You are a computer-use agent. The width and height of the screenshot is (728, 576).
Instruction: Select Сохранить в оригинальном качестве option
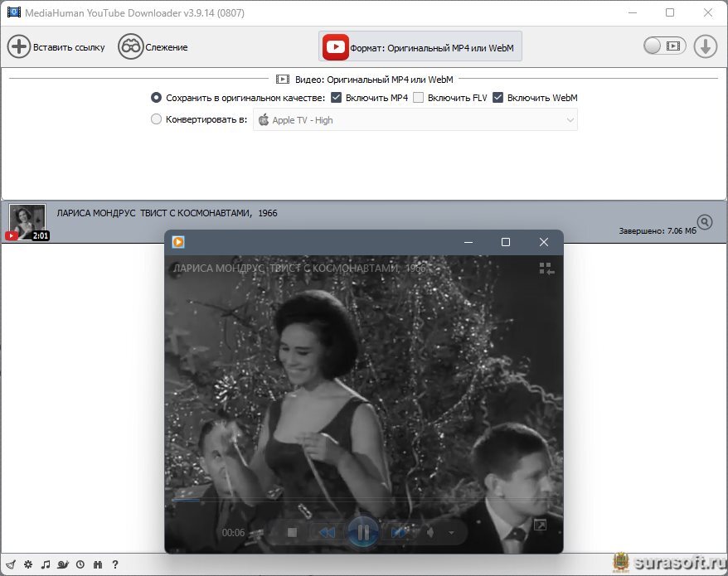[156, 98]
